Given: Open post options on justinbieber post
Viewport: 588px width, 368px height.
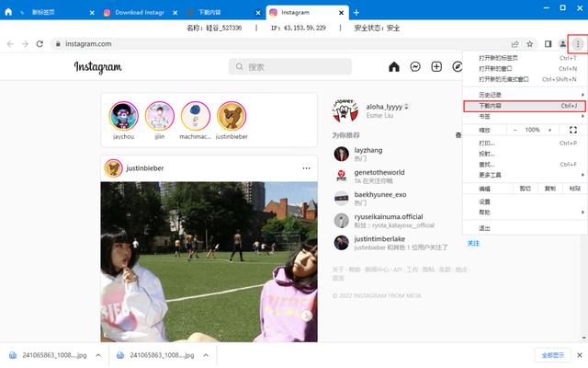Looking at the screenshot, I should 306,168.
